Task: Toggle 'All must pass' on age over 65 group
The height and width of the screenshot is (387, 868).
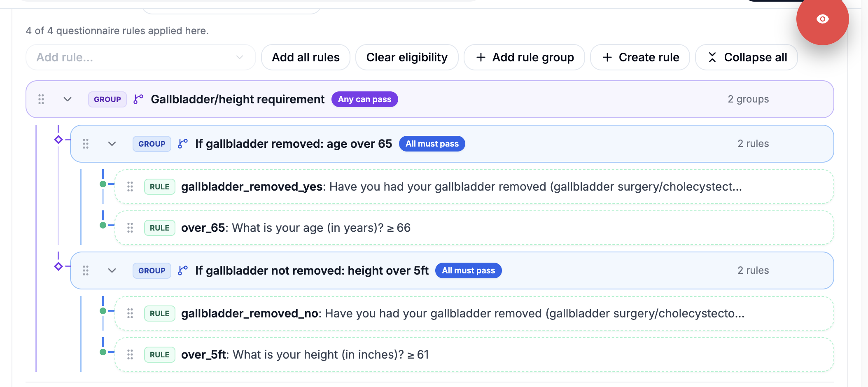Action: click(432, 144)
